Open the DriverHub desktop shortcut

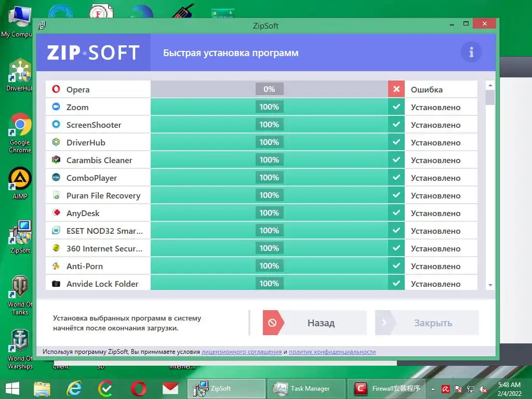click(20, 75)
